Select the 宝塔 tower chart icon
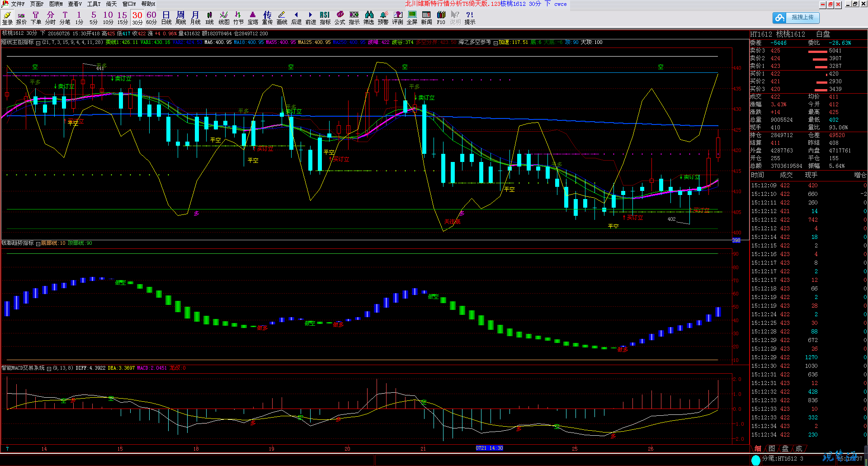868x466 pixels. point(253,18)
